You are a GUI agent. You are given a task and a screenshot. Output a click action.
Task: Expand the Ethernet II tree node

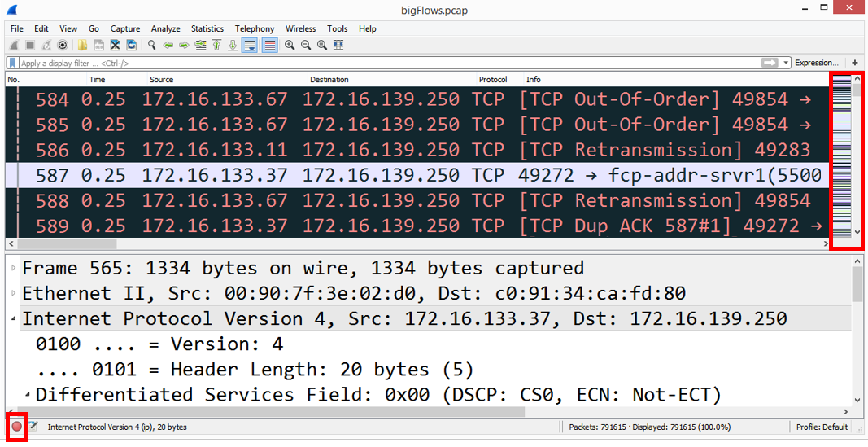tap(13, 294)
